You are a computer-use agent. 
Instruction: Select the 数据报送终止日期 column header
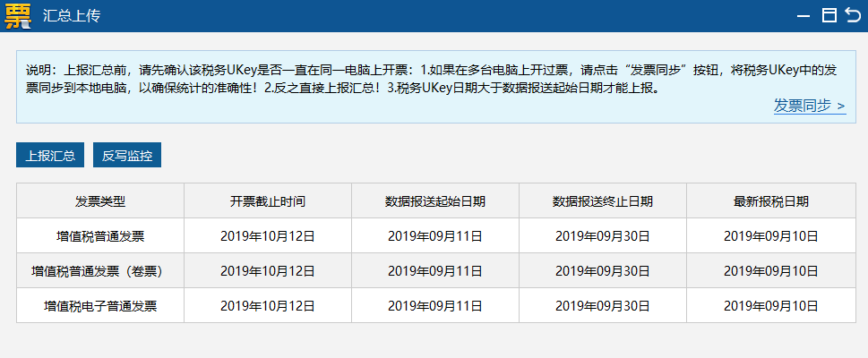click(602, 201)
